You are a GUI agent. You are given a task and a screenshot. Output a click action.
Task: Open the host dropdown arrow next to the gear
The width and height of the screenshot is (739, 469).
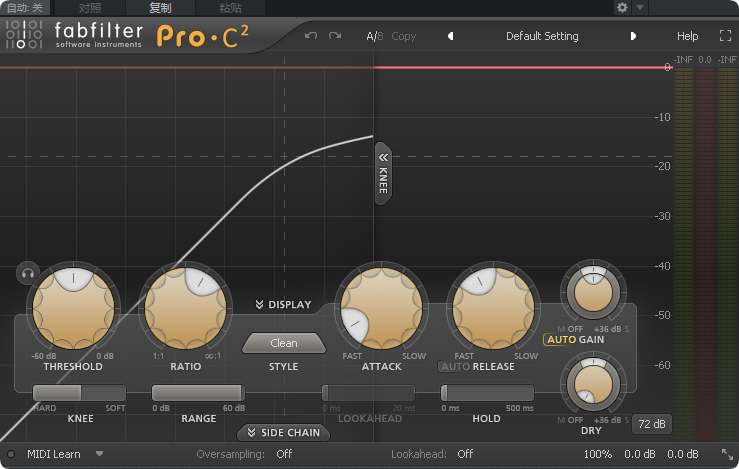pyautogui.click(x=640, y=8)
